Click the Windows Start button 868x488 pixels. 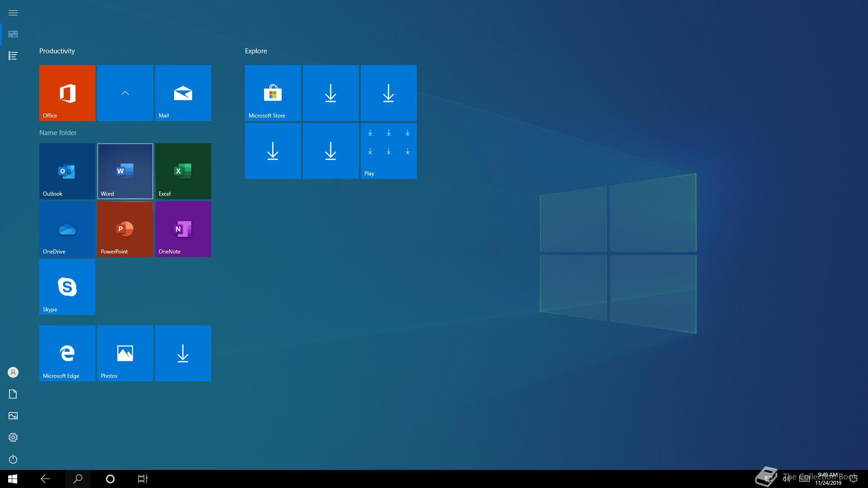coord(13,479)
